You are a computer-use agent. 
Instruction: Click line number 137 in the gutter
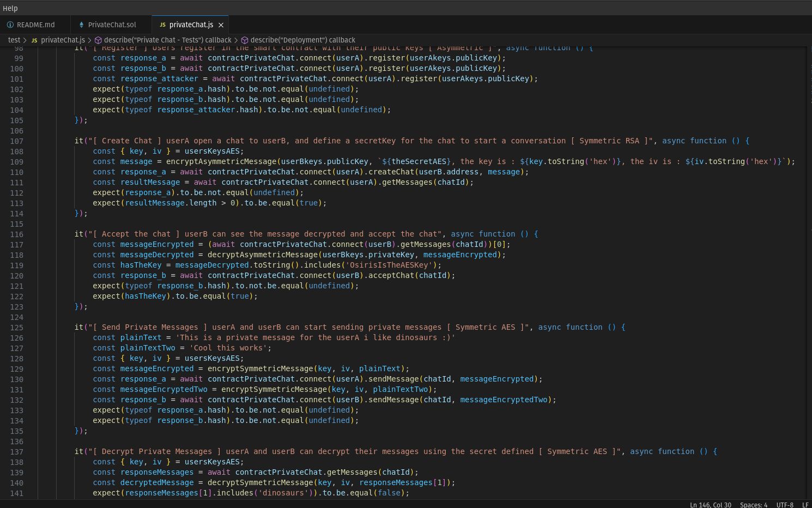[16, 451]
